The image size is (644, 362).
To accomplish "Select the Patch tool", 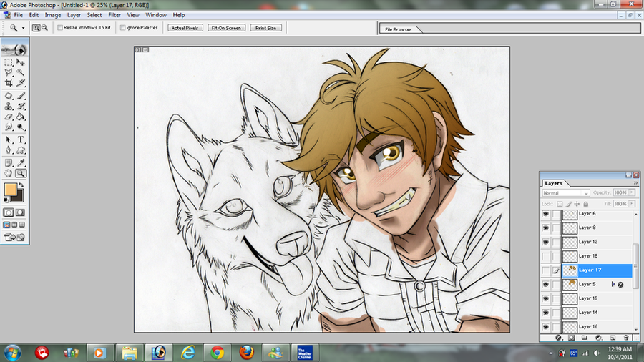I will pos(9,96).
